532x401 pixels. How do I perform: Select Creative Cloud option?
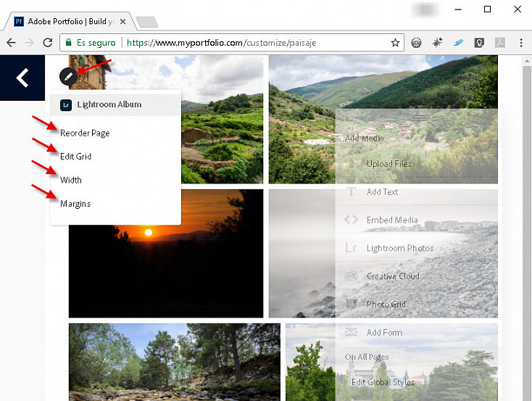pos(393,276)
